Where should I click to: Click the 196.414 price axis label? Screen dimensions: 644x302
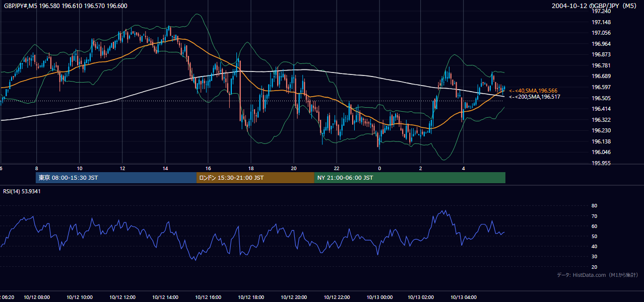[601, 109]
